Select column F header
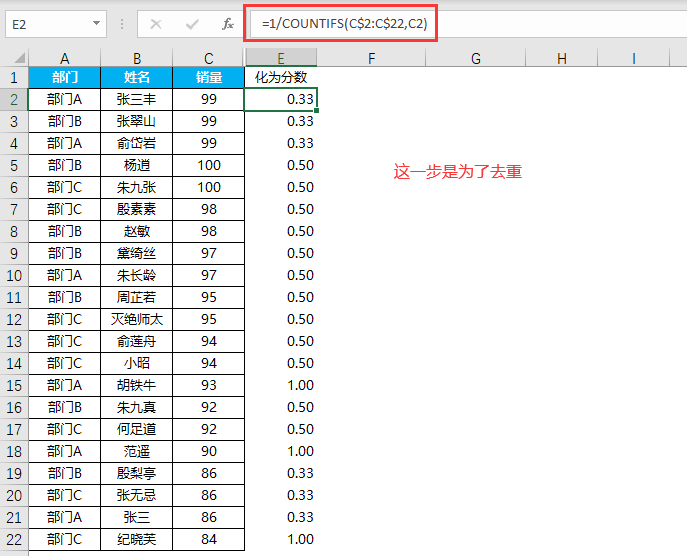The width and height of the screenshot is (687, 556). [371, 58]
